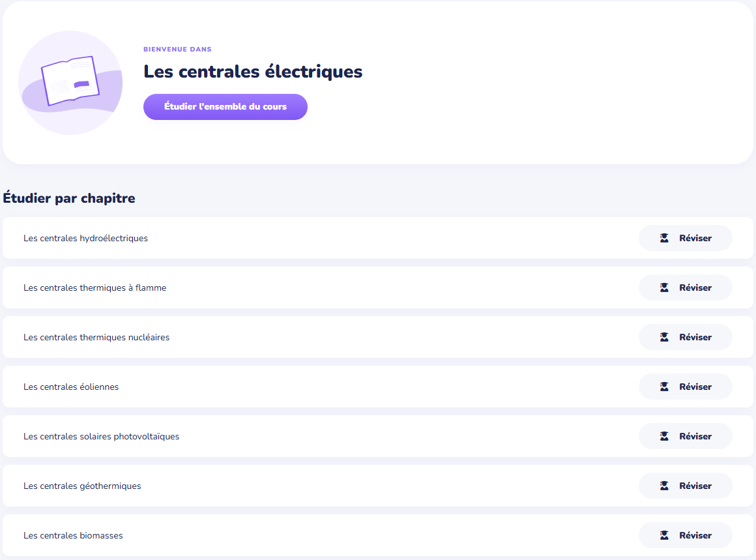Open chapter "Les centrales hydroélectriques"
Image resolution: width=756 pixels, height=560 pixels.
(85, 238)
